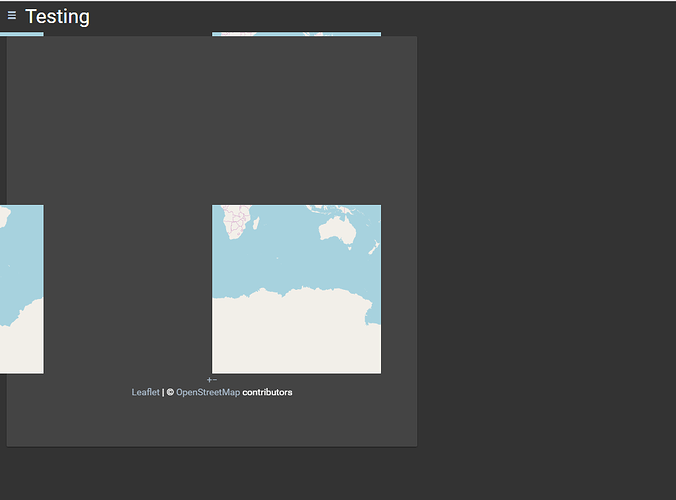Click the map tile strip above the card
The width and height of the screenshot is (676, 500).
(x=296, y=34)
